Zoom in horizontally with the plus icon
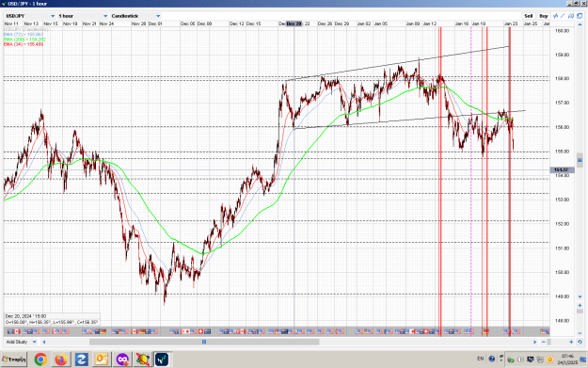Screen dimensions: 588x368 click(x=571, y=342)
